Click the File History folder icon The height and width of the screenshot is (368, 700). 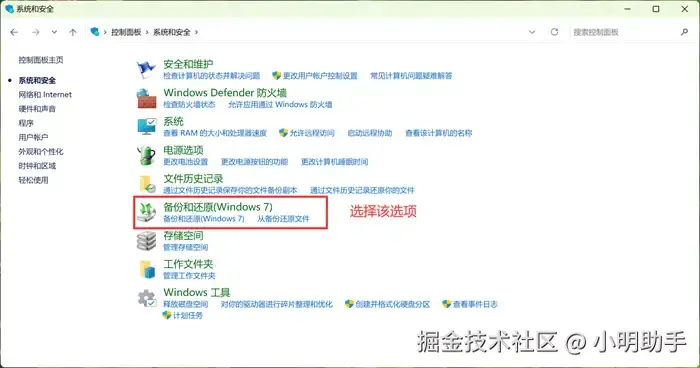147,184
